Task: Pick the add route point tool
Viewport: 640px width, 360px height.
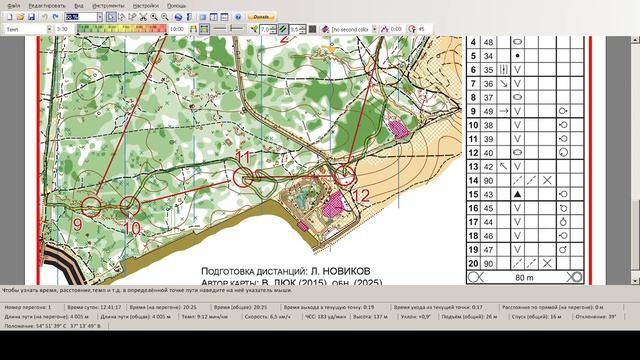Action: coord(132,17)
